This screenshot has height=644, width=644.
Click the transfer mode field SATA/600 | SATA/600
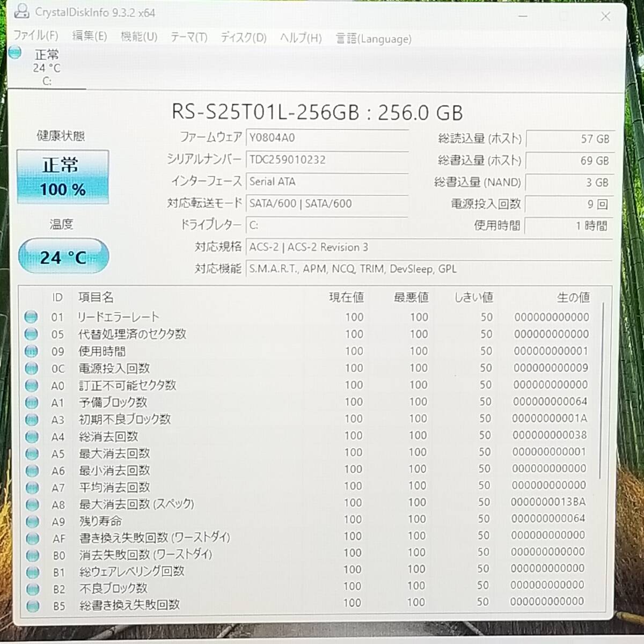327,203
